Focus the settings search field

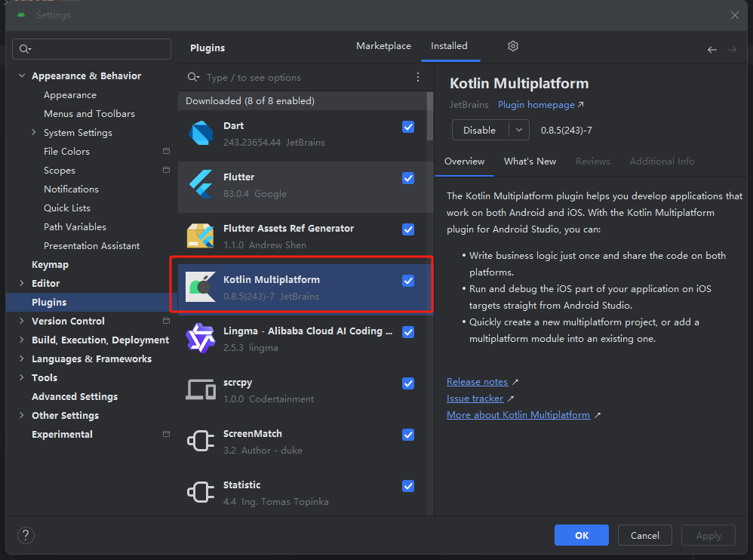point(91,49)
